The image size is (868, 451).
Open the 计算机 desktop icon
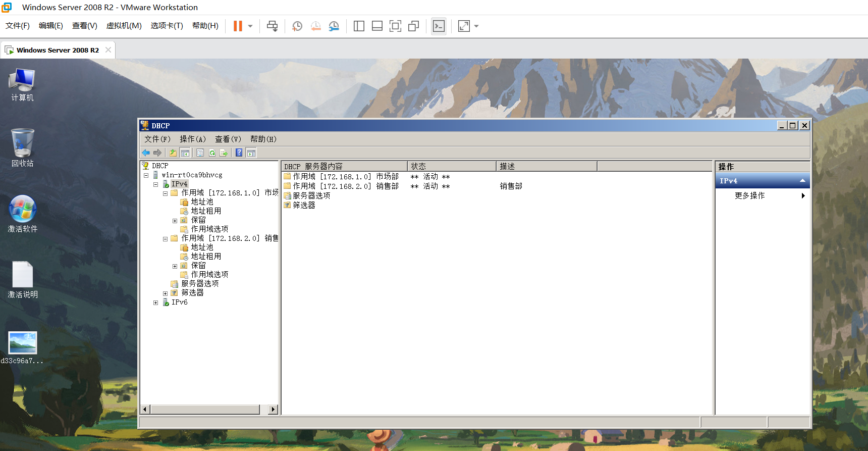tap(22, 85)
